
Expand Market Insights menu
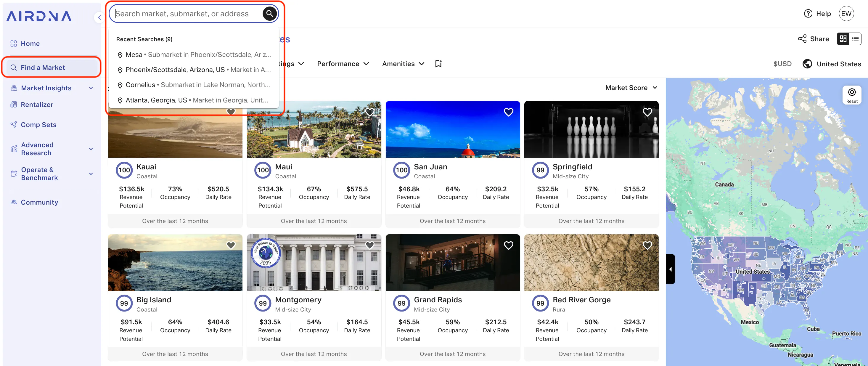point(52,88)
